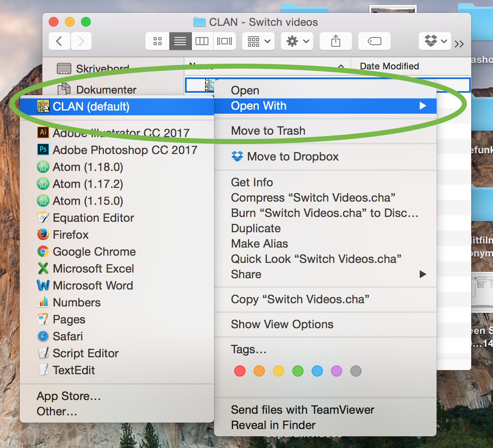Switch Finder to Cover Flow view

225,41
